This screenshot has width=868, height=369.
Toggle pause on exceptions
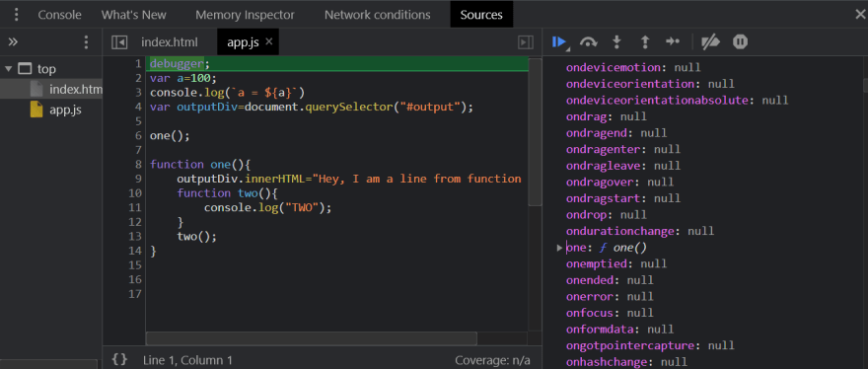(740, 42)
